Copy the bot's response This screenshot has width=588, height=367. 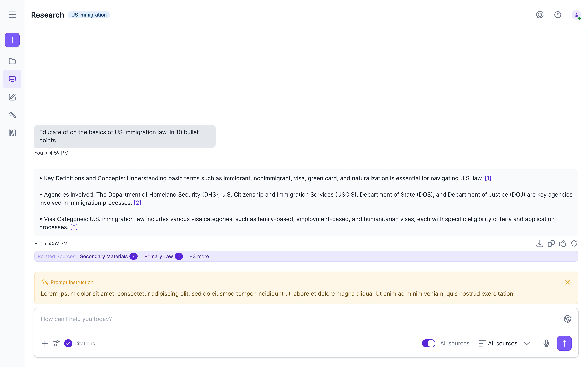(551, 243)
